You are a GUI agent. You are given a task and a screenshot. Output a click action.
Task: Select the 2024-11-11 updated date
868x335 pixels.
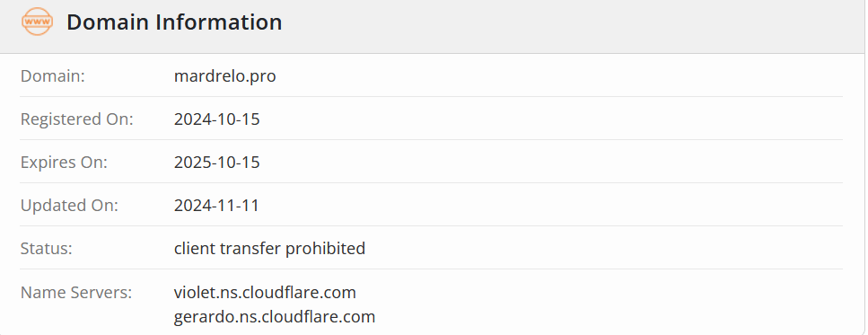(x=216, y=206)
